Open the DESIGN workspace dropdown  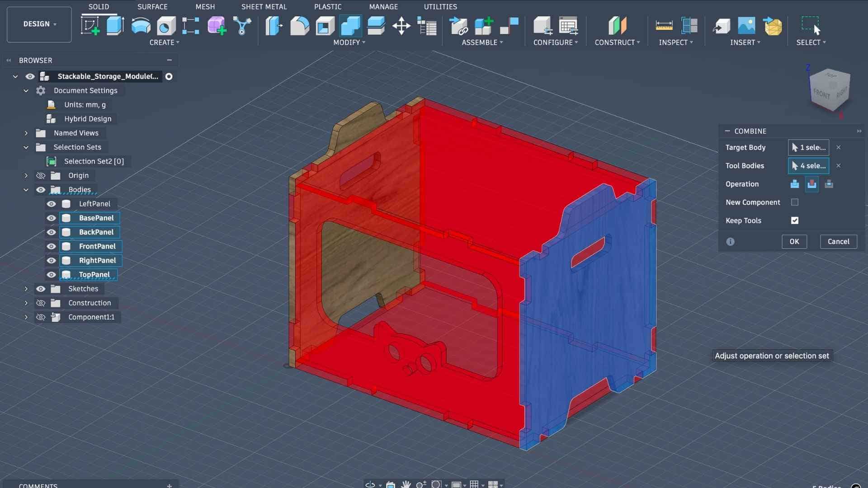click(x=39, y=24)
